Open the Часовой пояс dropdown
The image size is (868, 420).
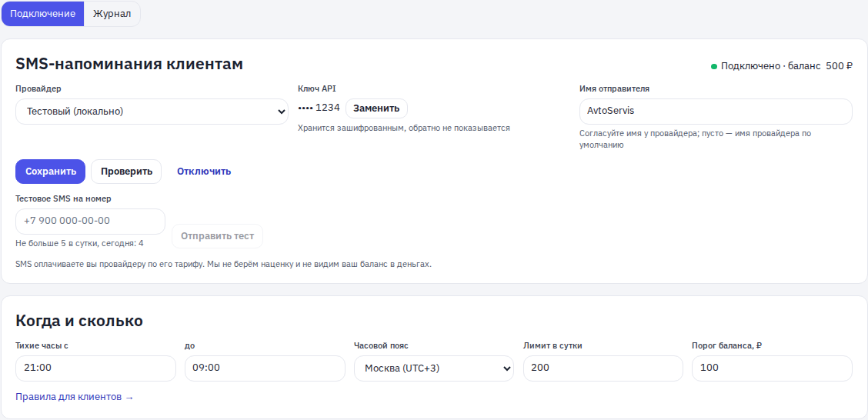(x=434, y=368)
